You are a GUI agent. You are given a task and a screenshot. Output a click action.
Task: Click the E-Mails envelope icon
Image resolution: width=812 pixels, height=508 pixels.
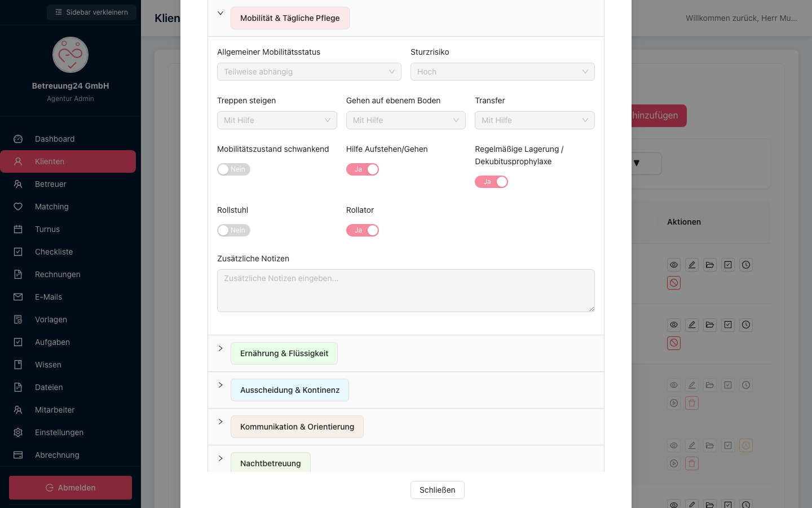pos(18,297)
